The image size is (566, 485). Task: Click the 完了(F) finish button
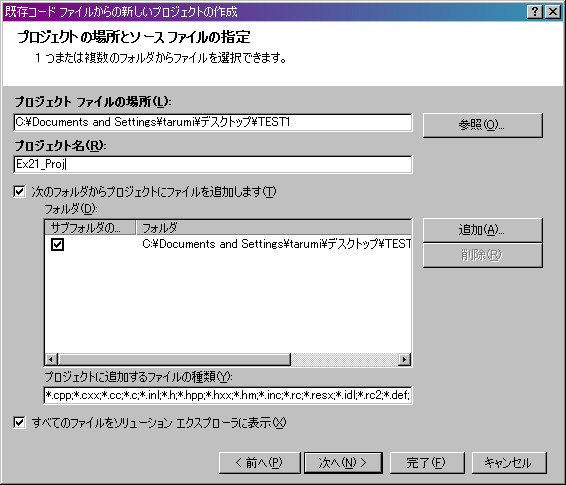point(427,463)
